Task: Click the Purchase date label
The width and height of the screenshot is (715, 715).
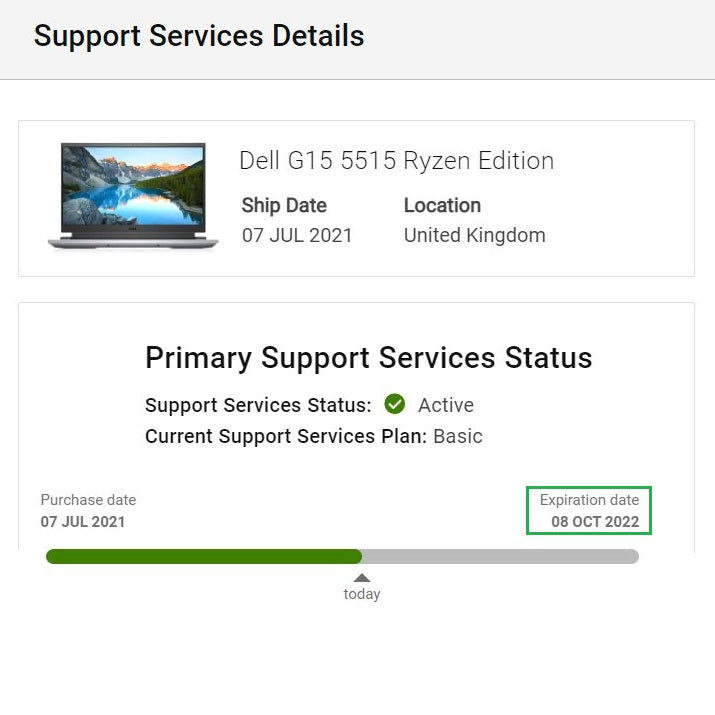Action: click(88, 500)
